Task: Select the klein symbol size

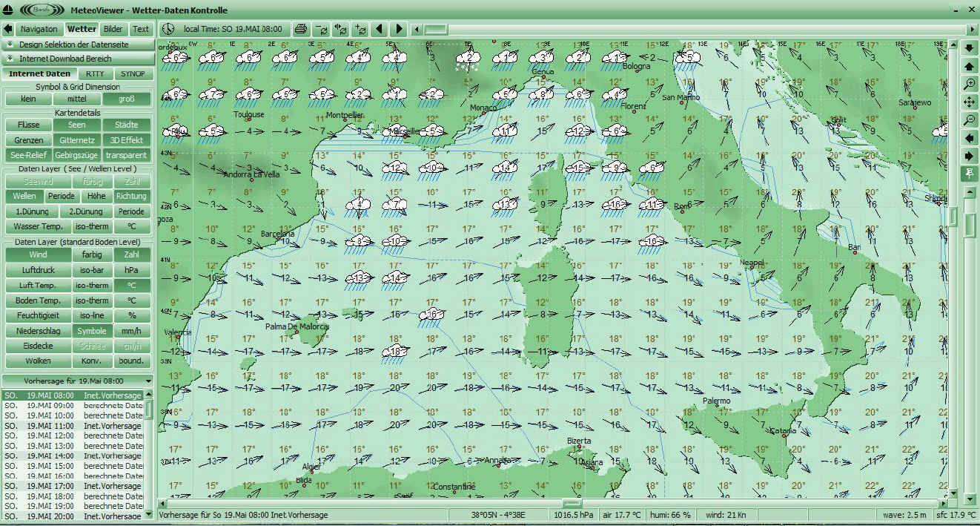Action: (28, 99)
